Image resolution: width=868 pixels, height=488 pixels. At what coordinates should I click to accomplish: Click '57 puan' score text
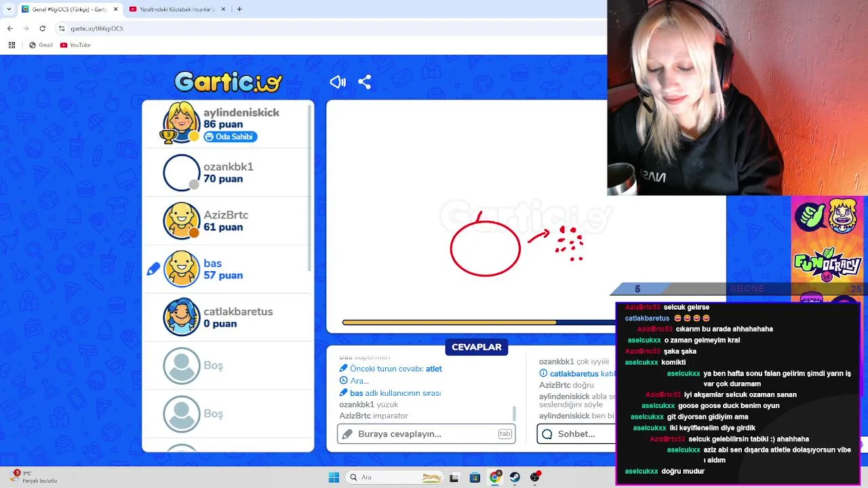pyautogui.click(x=223, y=275)
